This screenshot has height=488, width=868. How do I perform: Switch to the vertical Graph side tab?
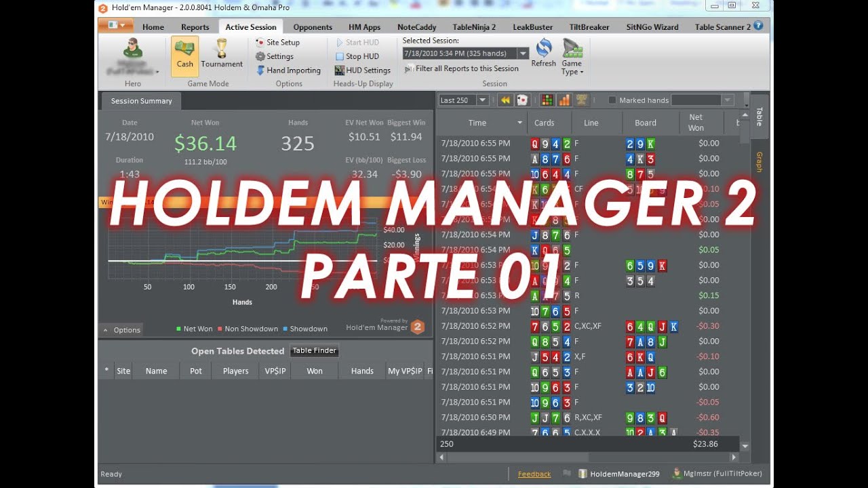pos(759,162)
